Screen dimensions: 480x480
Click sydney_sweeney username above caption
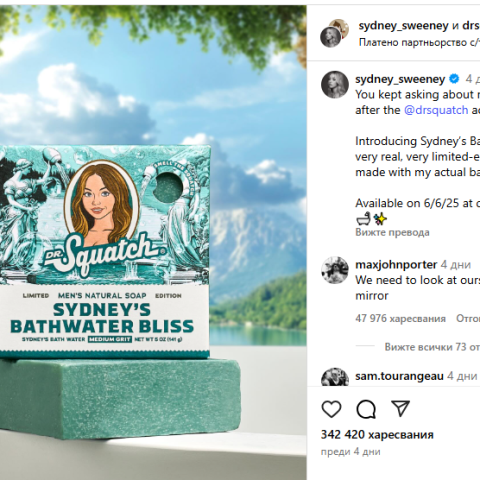(x=400, y=79)
